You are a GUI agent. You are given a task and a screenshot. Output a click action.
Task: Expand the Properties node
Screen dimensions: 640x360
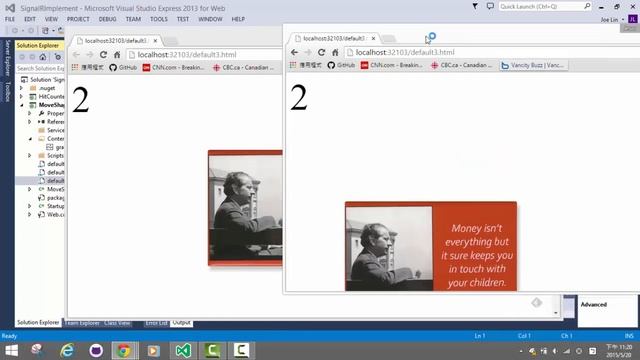(29, 113)
